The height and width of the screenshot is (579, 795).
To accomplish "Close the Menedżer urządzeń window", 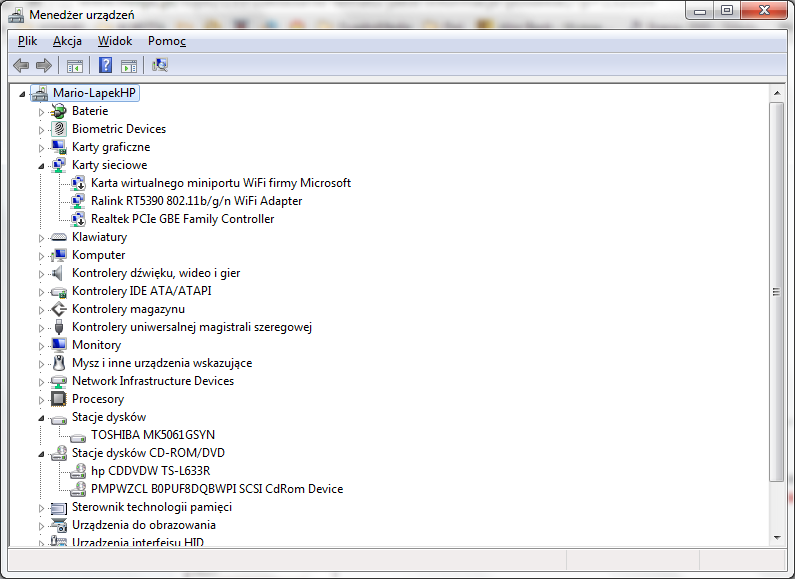I will pyautogui.click(x=764, y=11).
